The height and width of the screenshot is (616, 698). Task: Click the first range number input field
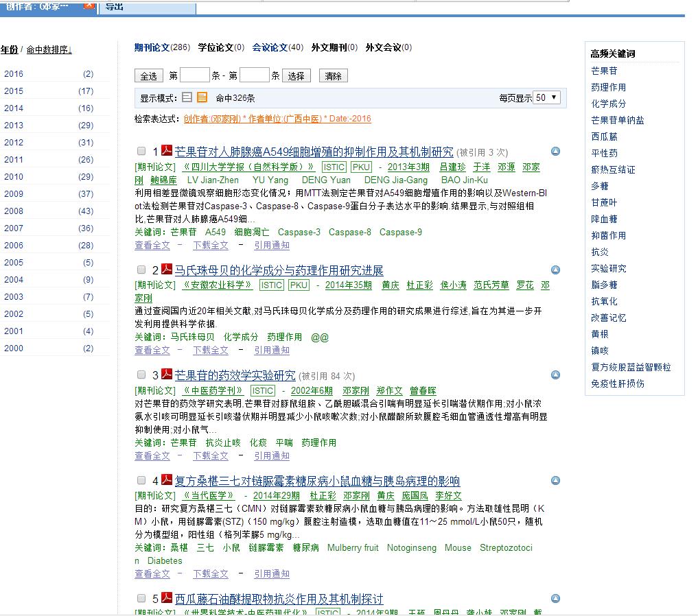pyautogui.click(x=194, y=75)
